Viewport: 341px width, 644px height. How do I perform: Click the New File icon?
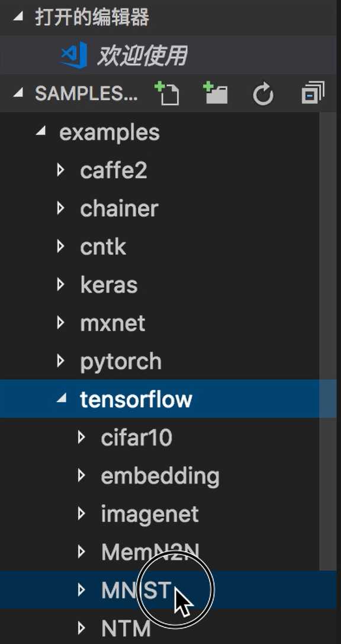[166, 93]
